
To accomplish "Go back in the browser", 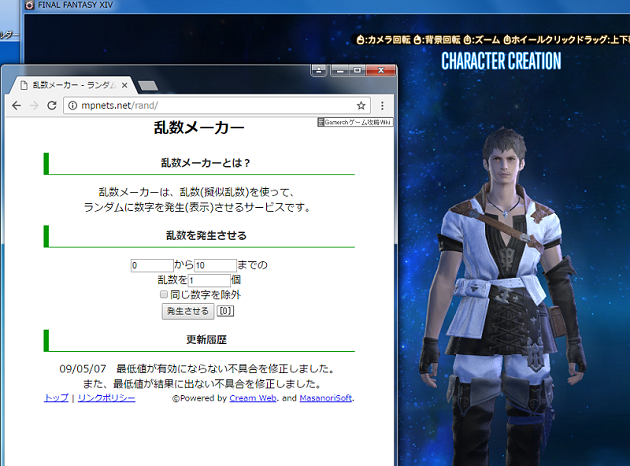I will [x=16, y=106].
